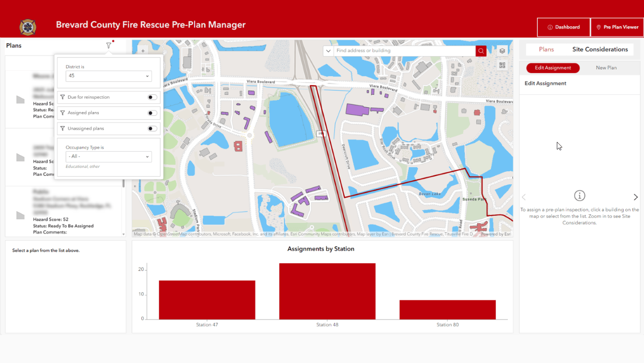Open the basemap layers icon on the map

[x=502, y=50]
